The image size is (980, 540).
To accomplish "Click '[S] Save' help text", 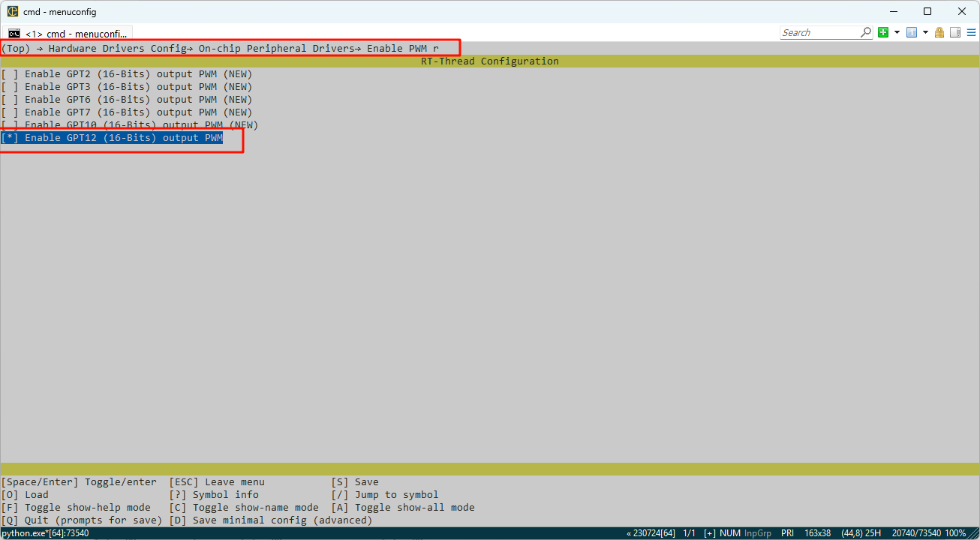I will [x=355, y=482].
